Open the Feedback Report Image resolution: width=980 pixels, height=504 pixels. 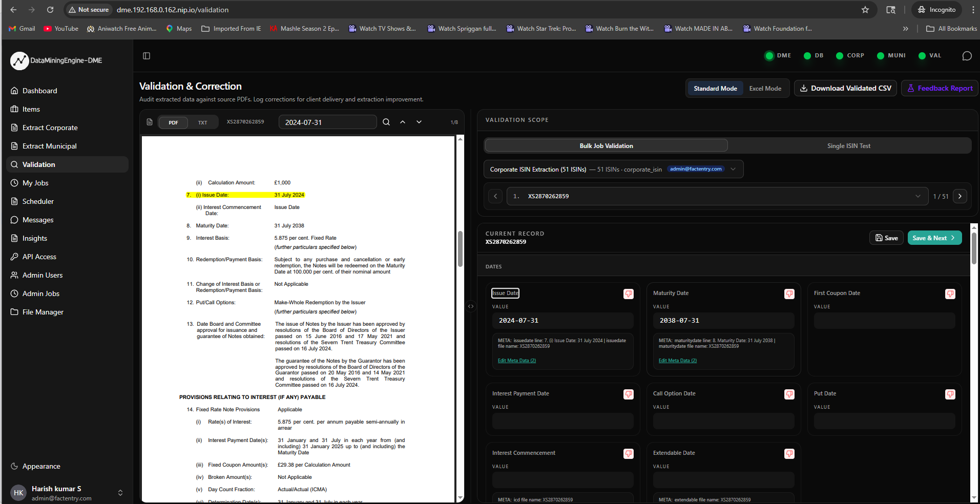[940, 88]
